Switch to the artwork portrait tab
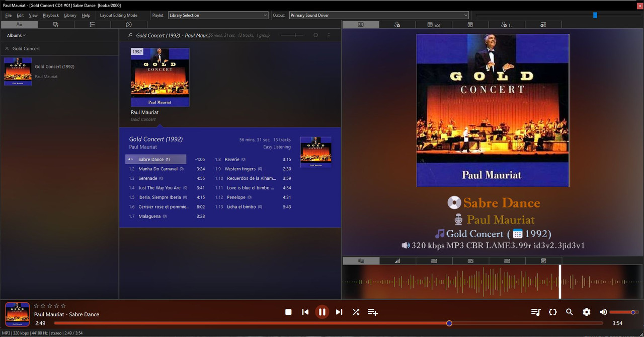Screen dimensions: 644x337 coord(361,25)
